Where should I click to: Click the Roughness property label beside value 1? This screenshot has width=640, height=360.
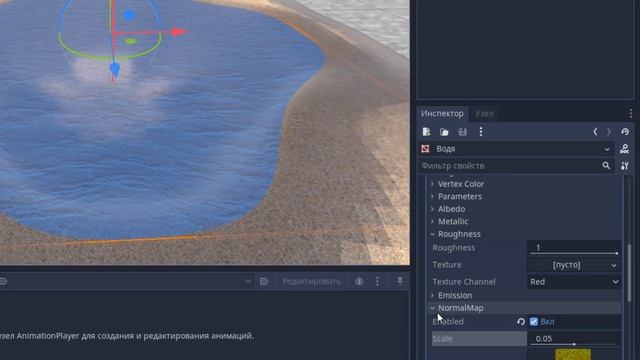click(453, 248)
